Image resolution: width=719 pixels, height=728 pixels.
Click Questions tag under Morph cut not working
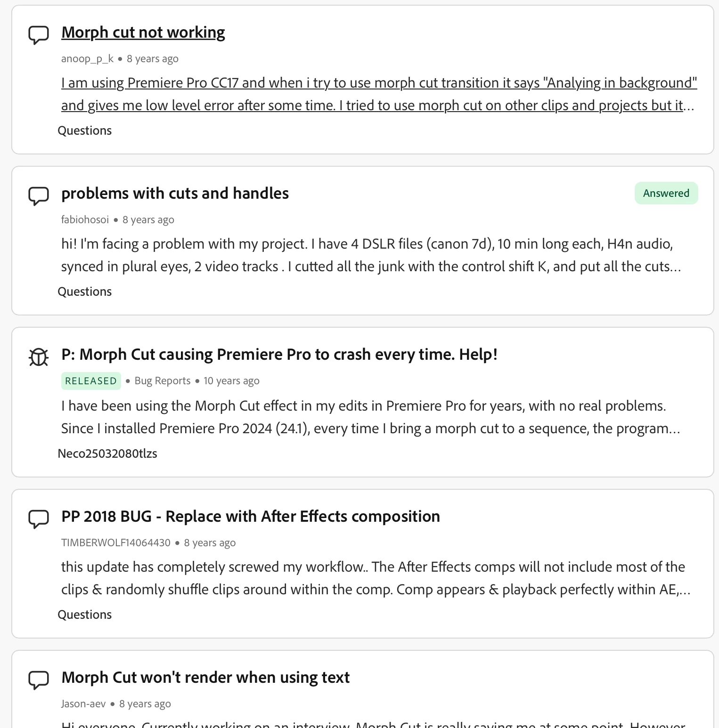[85, 130]
